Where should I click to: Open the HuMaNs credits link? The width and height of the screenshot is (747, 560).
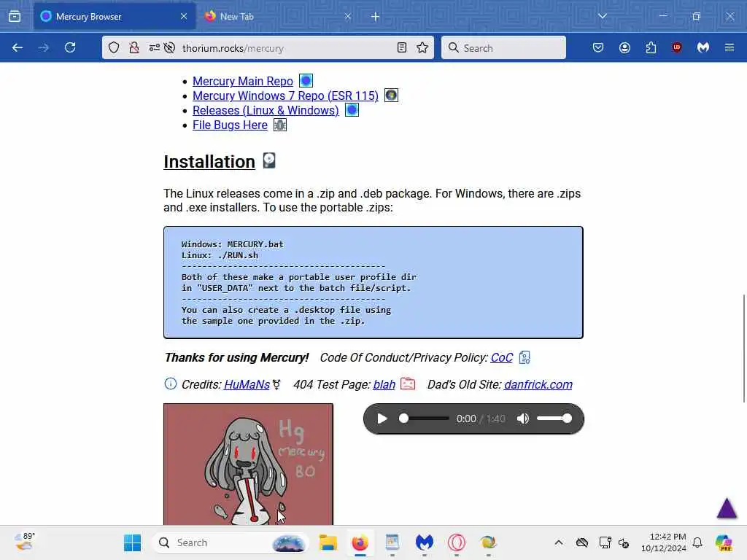pos(247,385)
